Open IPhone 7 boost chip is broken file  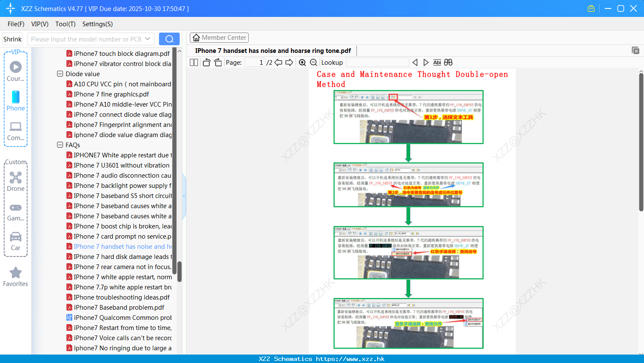119,226
